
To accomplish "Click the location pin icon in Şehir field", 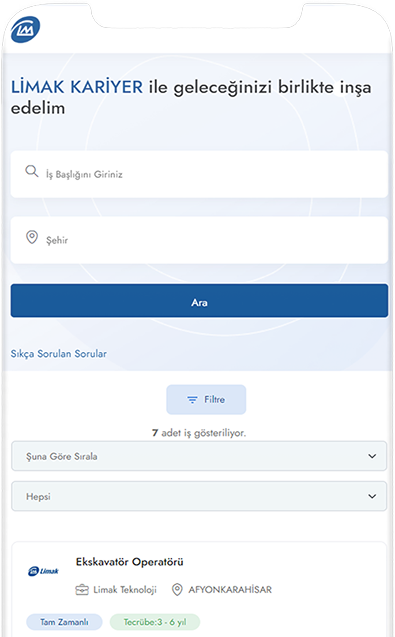I will pyautogui.click(x=32, y=236).
